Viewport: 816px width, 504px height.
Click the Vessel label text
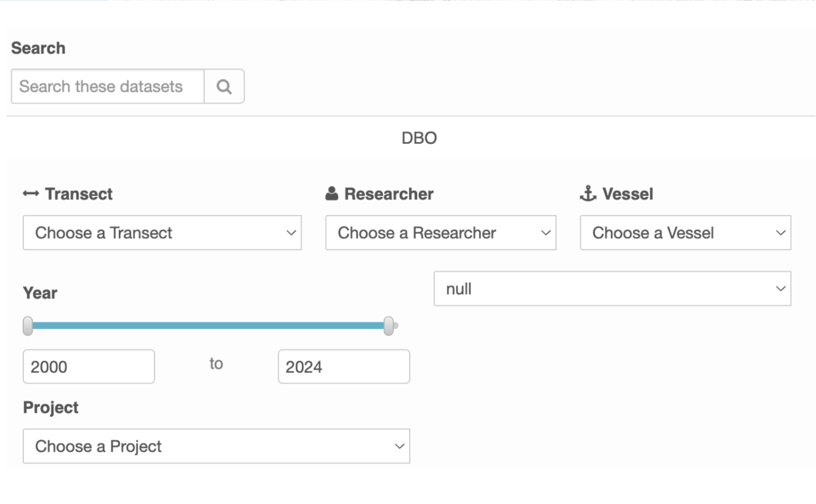628,194
